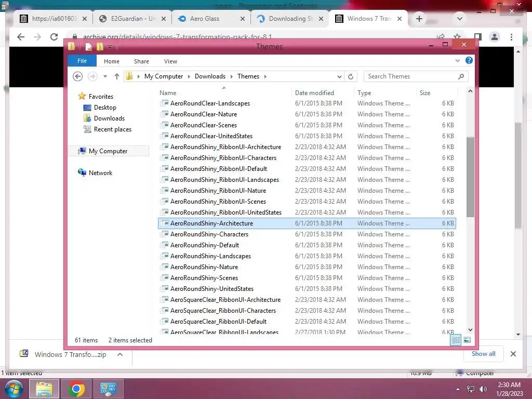Select AeroSquareClear_RibbonUI-Default theme icon
This screenshot has height=399, width=532.
pyautogui.click(x=164, y=321)
